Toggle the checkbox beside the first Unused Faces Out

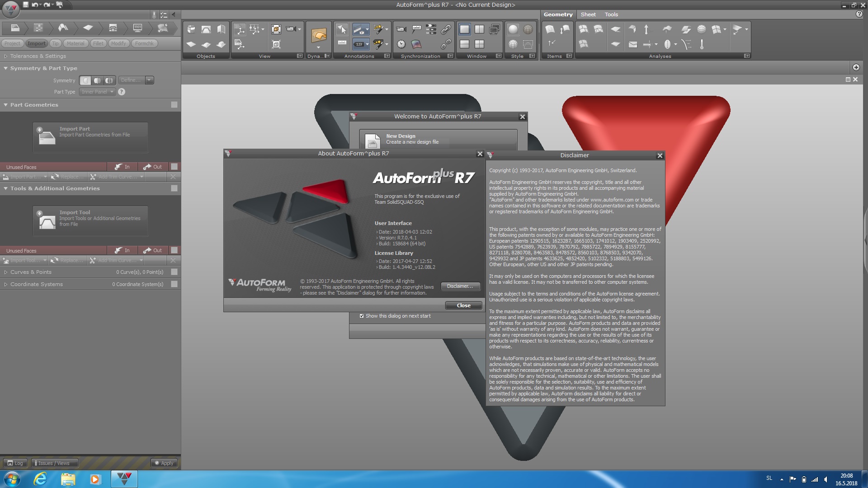click(174, 167)
